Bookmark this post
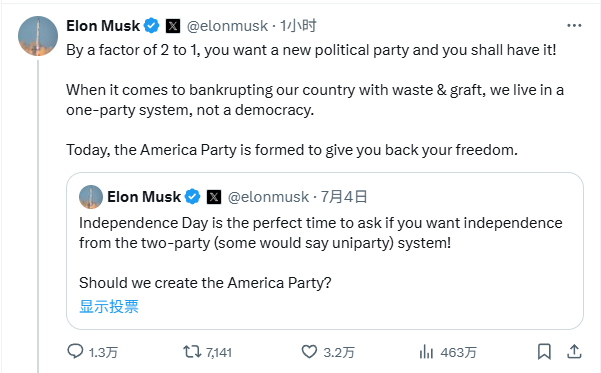The image size is (601, 373). pos(544,352)
